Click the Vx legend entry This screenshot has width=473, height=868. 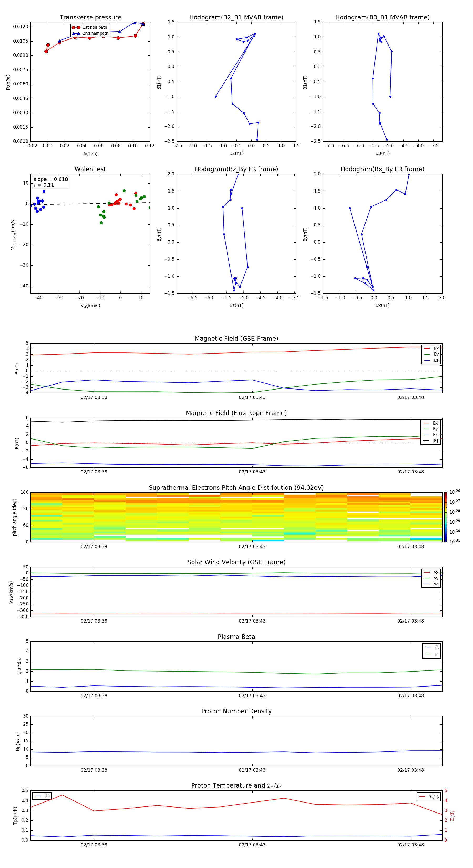pyautogui.click(x=431, y=572)
